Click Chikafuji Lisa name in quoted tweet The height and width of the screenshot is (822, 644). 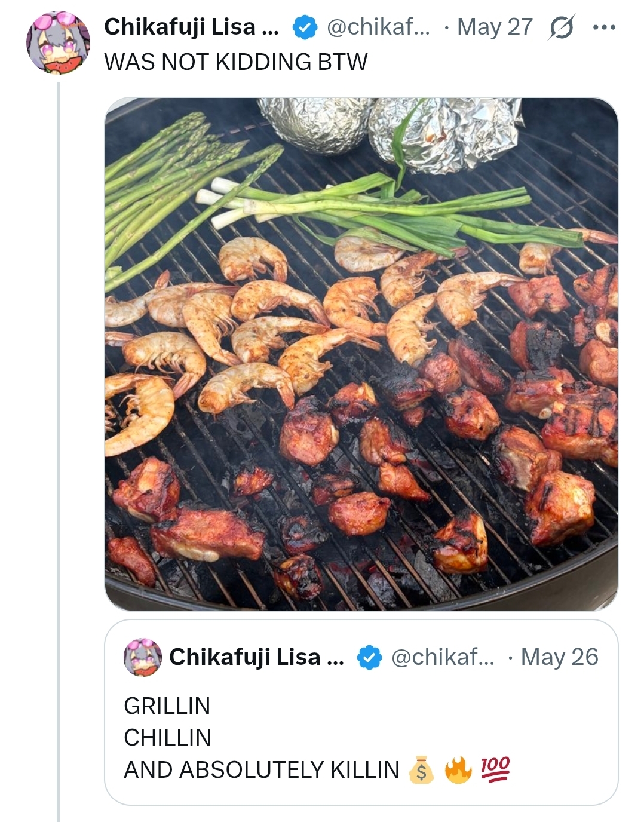pyautogui.click(x=256, y=657)
